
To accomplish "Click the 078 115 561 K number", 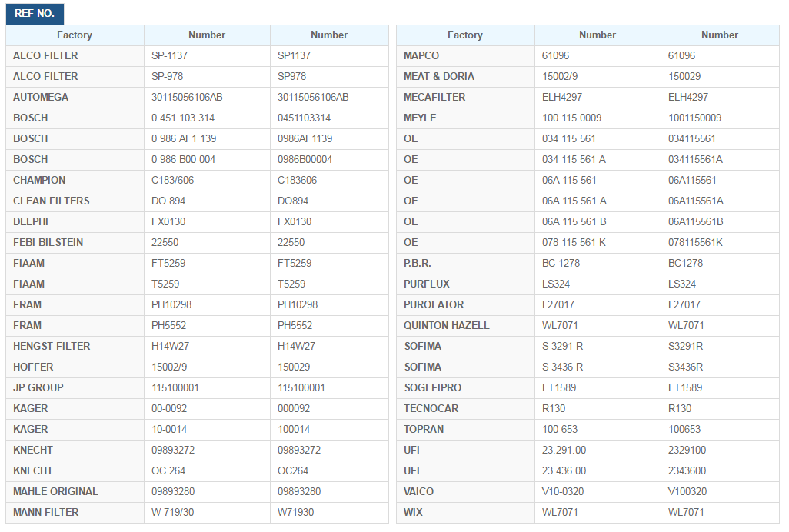I will coord(574,242).
